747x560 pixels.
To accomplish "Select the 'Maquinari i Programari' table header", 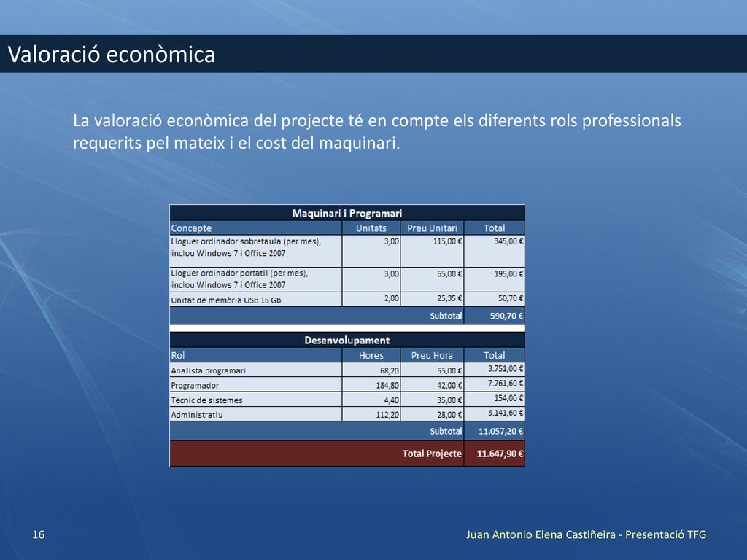I will click(347, 213).
